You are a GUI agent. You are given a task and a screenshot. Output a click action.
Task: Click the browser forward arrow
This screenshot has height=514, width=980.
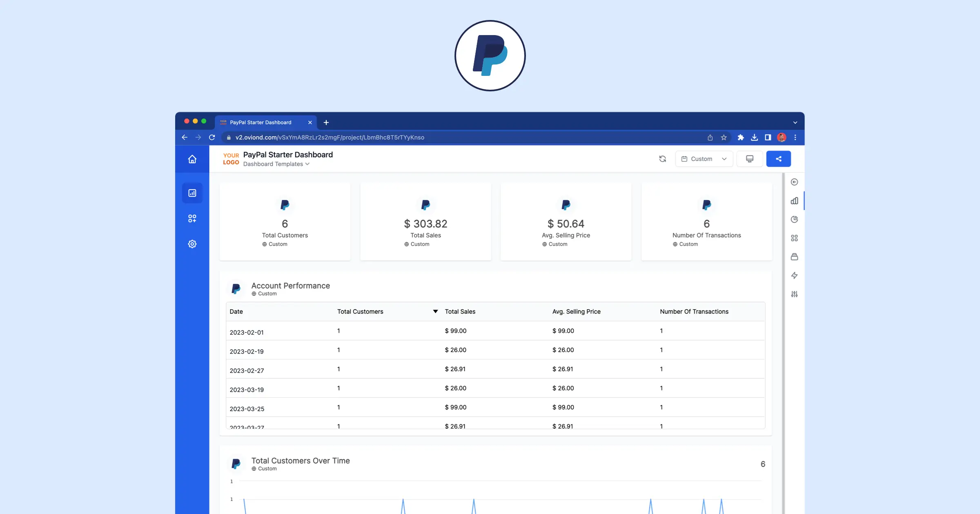(x=198, y=137)
